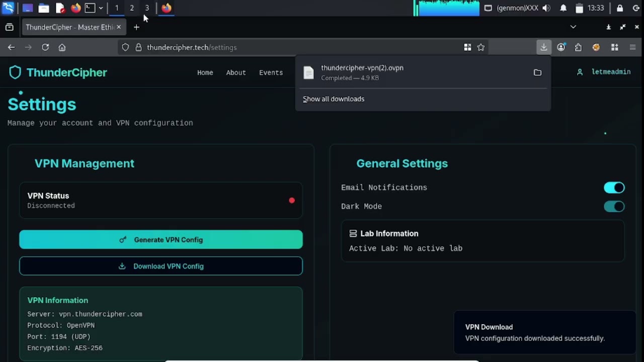Launch Firefox from panel quick launcher
The image size is (644, 362).
click(75, 8)
